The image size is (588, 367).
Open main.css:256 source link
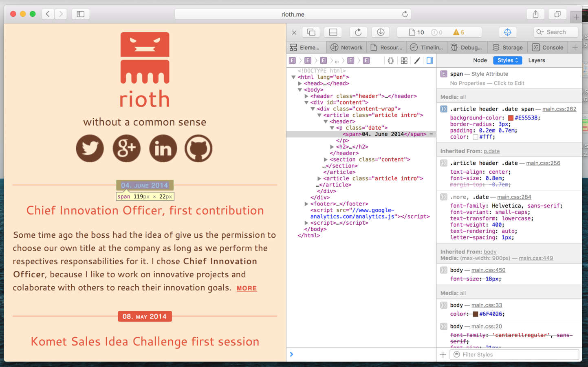[543, 163]
